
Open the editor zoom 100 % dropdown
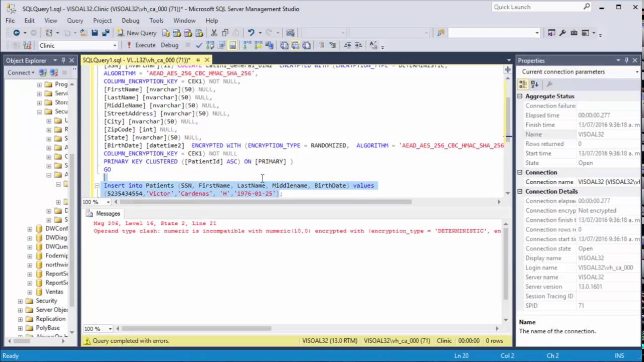tap(108, 202)
